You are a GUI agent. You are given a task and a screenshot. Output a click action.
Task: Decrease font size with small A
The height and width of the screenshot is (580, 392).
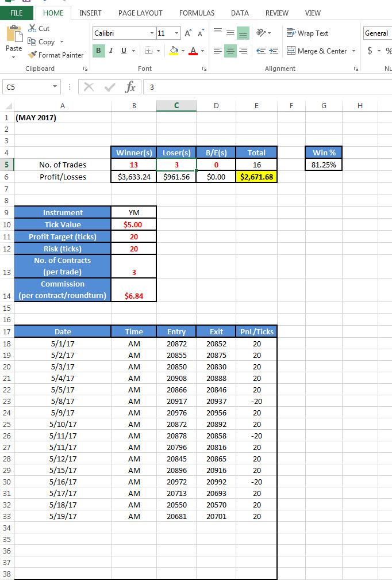tap(201, 33)
